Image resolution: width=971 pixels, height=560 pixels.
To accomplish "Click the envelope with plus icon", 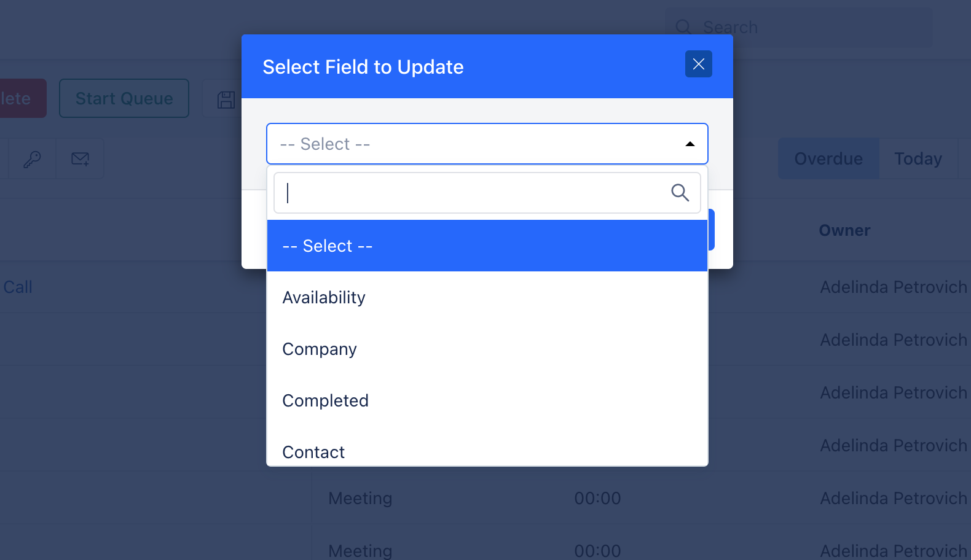I will 81,159.
